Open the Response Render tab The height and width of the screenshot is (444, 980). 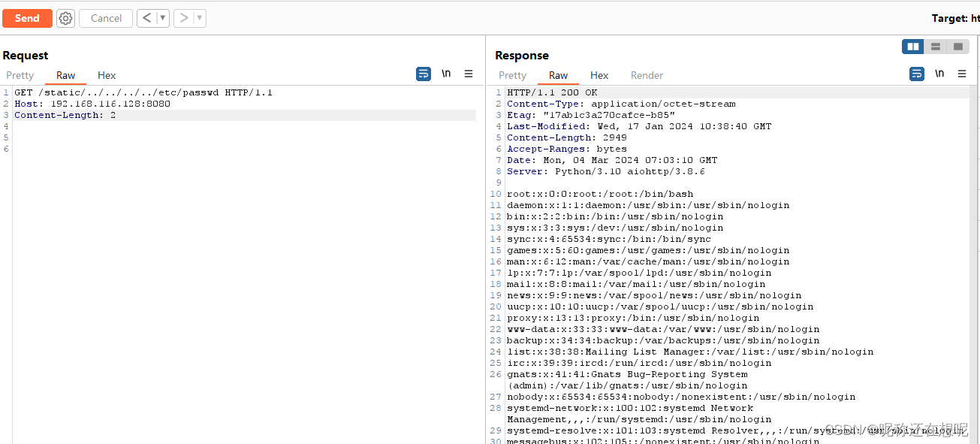pos(647,75)
